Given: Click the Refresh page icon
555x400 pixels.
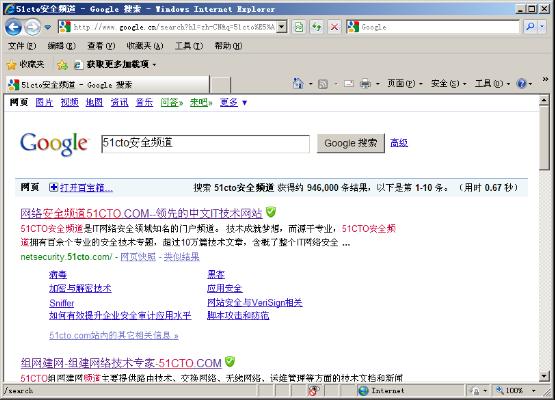Looking at the screenshot, I should [x=317, y=27].
